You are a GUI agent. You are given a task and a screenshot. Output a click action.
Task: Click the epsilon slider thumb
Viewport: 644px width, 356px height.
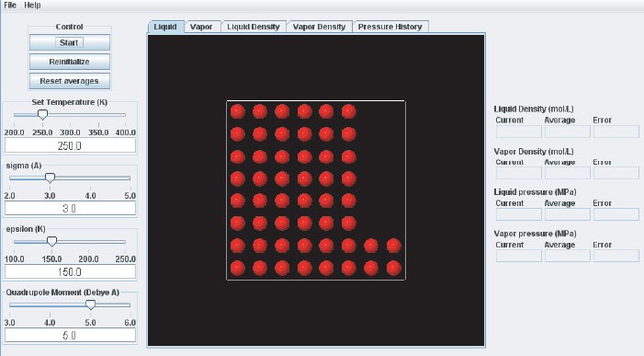pyautogui.click(x=51, y=241)
